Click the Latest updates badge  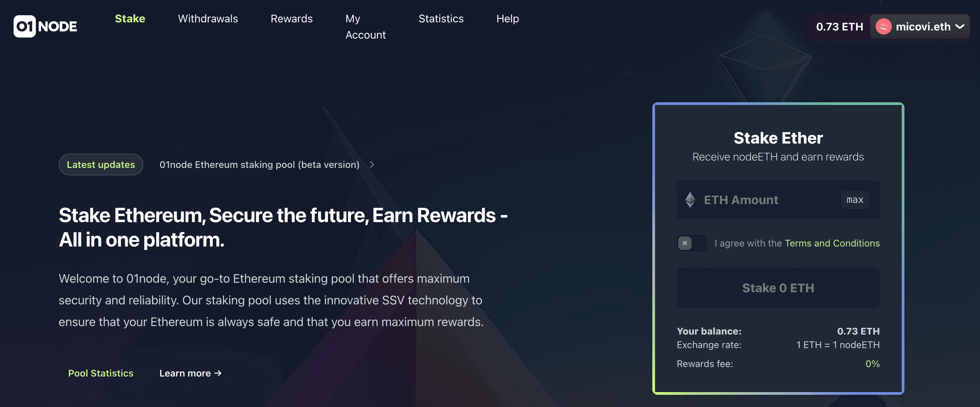pos(100,165)
